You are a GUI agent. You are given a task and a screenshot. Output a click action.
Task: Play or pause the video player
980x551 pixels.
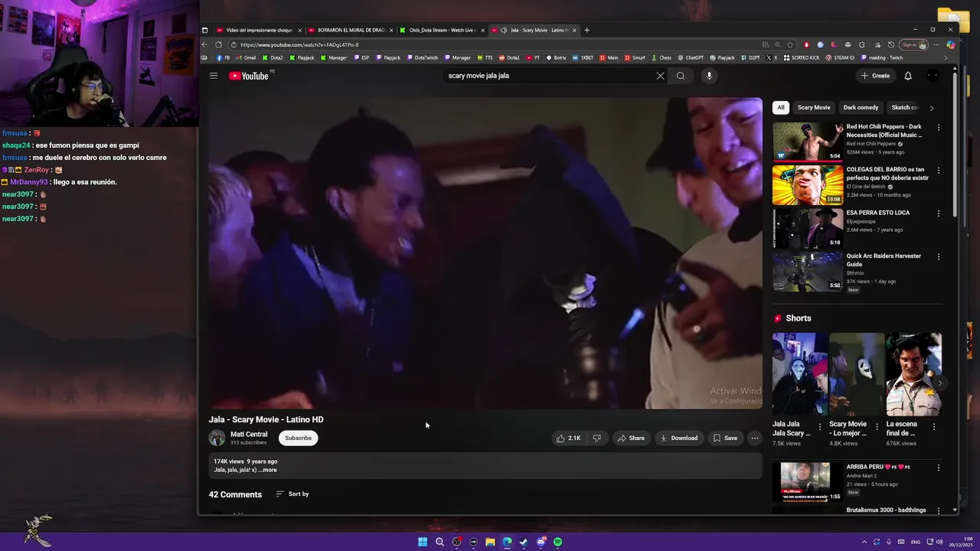tap(485, 253)
